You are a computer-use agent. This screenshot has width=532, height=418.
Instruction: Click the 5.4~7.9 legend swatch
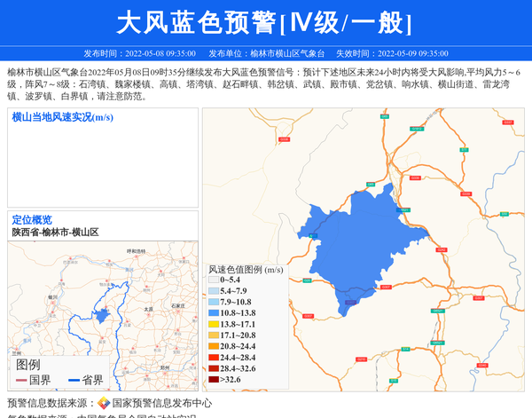click(214, 291)
